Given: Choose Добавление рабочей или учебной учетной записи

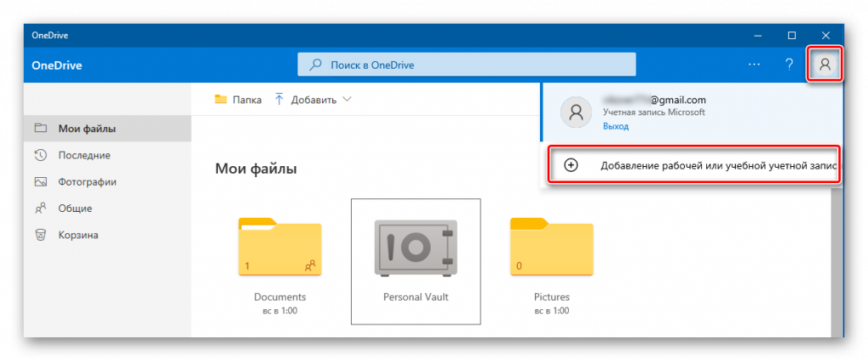Looking at the screenshot, I should [716, 165].
